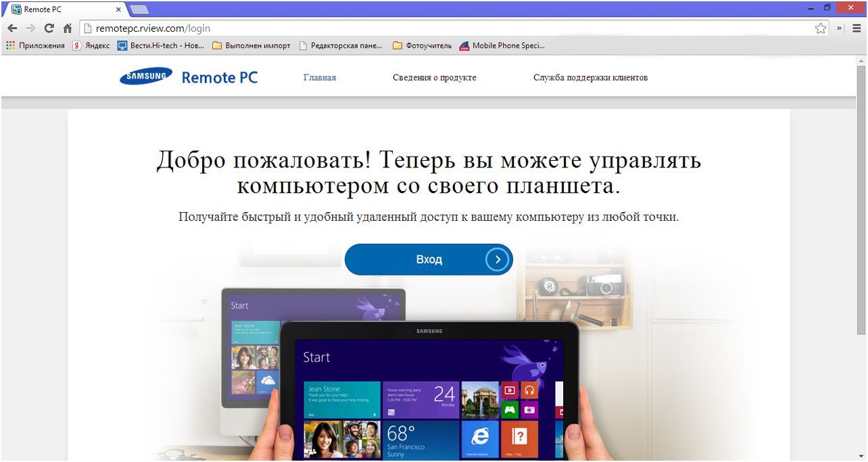Click the Samsung logo
Screen dimensions: 868x462
[x=145, y=77]
